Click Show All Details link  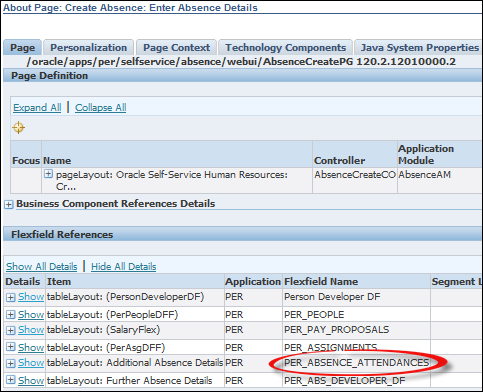pos(42,267)
